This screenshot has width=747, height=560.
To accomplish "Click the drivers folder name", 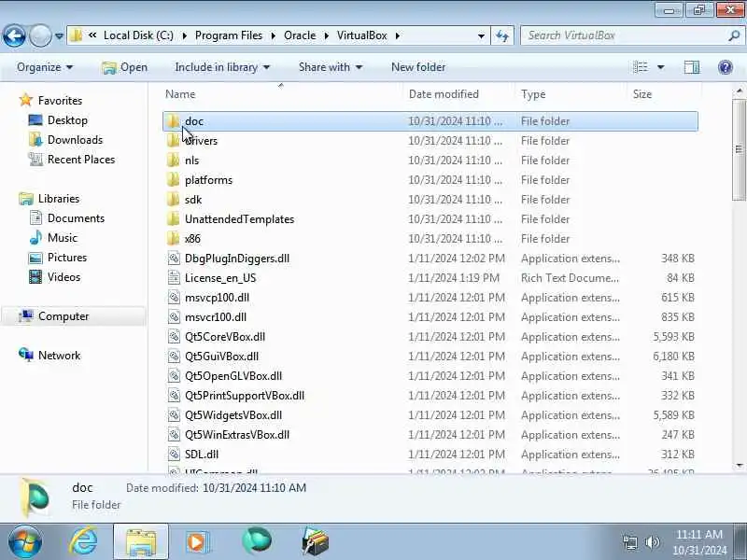I will click(201, 141).
